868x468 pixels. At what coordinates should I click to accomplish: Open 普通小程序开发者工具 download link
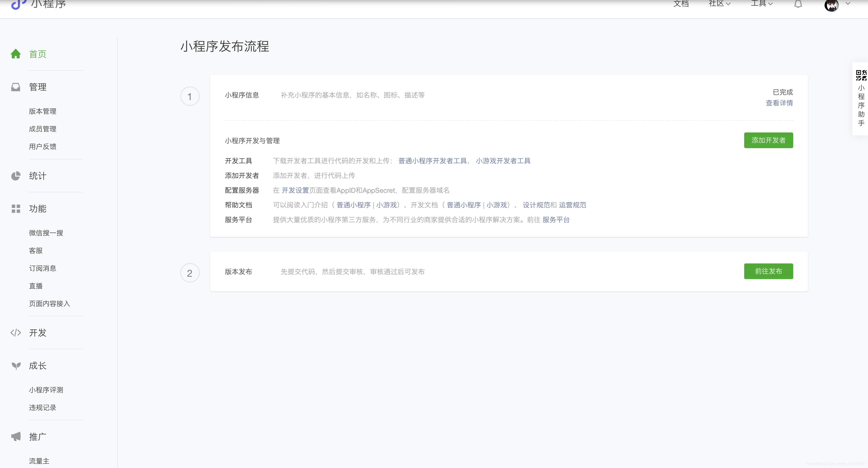[432, 161]
